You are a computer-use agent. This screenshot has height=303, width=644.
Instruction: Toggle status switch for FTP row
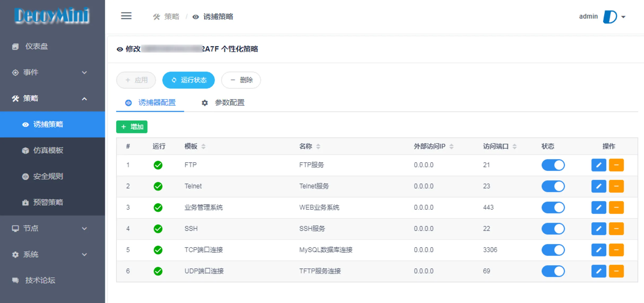tap(553, 165)
